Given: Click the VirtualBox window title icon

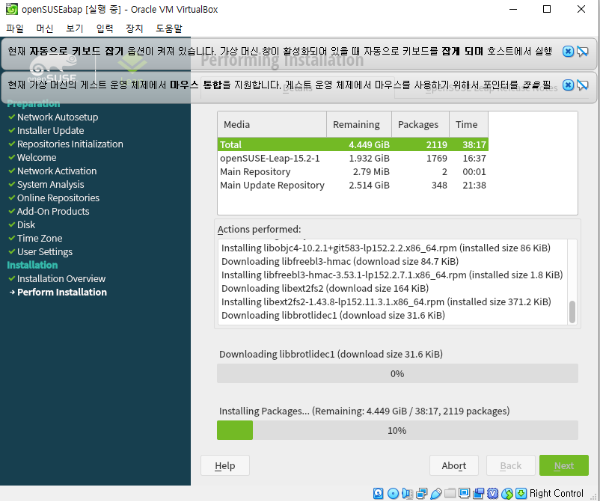Looking at the screenshot, I should pyautogui.click(x=11, y=9).
